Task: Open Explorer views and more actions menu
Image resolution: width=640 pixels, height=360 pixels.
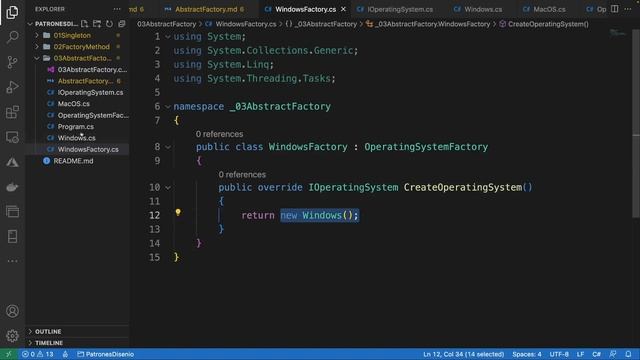Action: 117,9
